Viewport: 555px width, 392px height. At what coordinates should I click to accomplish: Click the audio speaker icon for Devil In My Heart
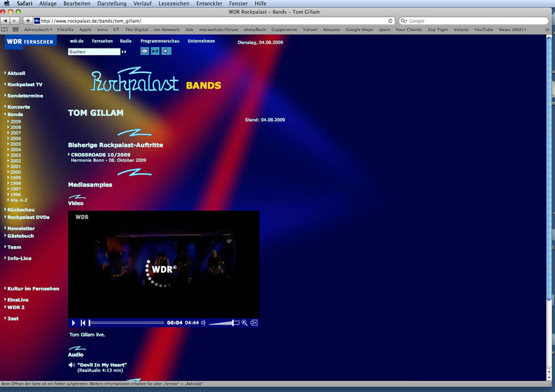click(71, 365)
